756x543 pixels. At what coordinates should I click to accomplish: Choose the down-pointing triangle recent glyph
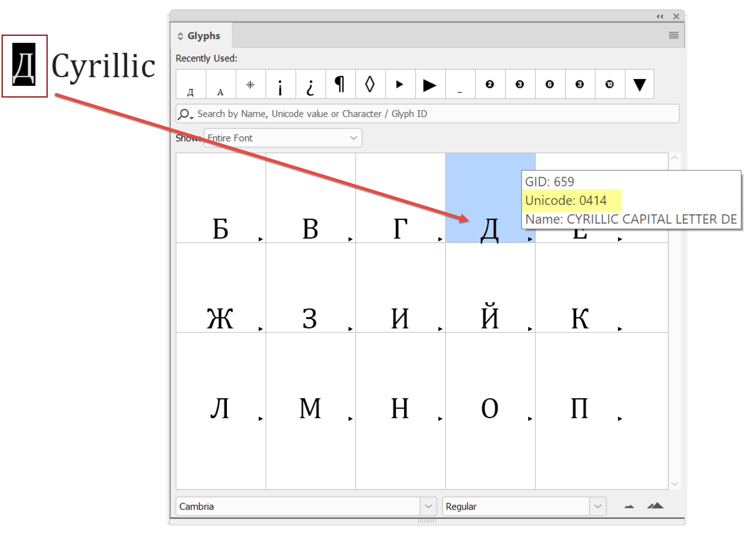[x=639, y=85]
